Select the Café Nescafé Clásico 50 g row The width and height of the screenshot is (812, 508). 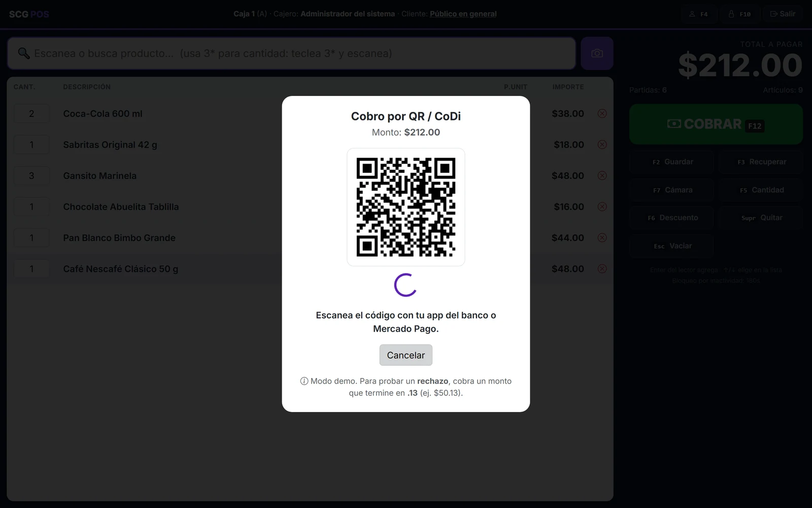click(310, 269)
